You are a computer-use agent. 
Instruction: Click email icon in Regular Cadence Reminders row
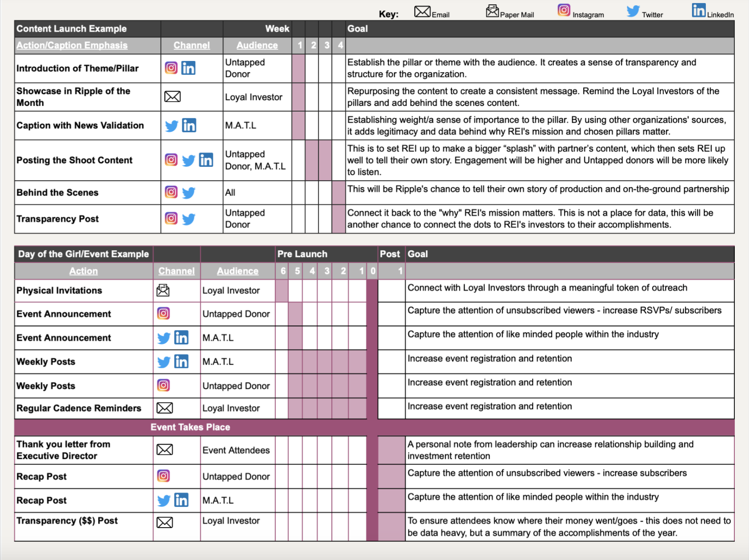[165, 408]
